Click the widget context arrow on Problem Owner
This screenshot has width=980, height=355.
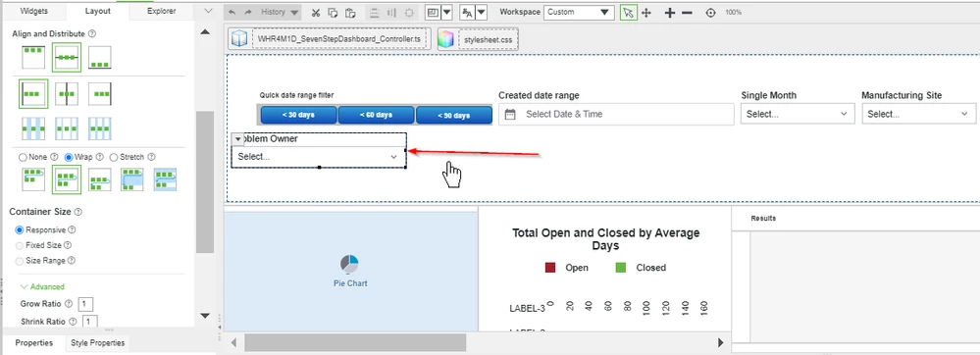[x=237, y=138]
